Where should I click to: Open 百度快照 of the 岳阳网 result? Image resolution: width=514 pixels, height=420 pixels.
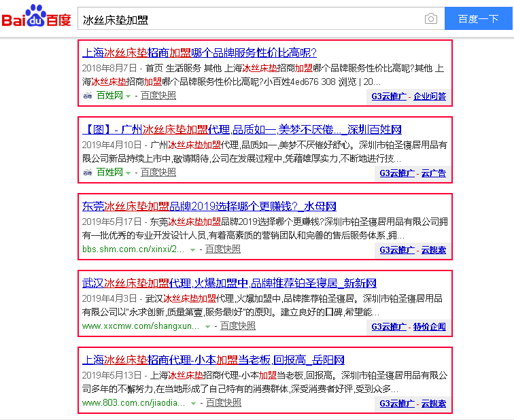[224, 402]
